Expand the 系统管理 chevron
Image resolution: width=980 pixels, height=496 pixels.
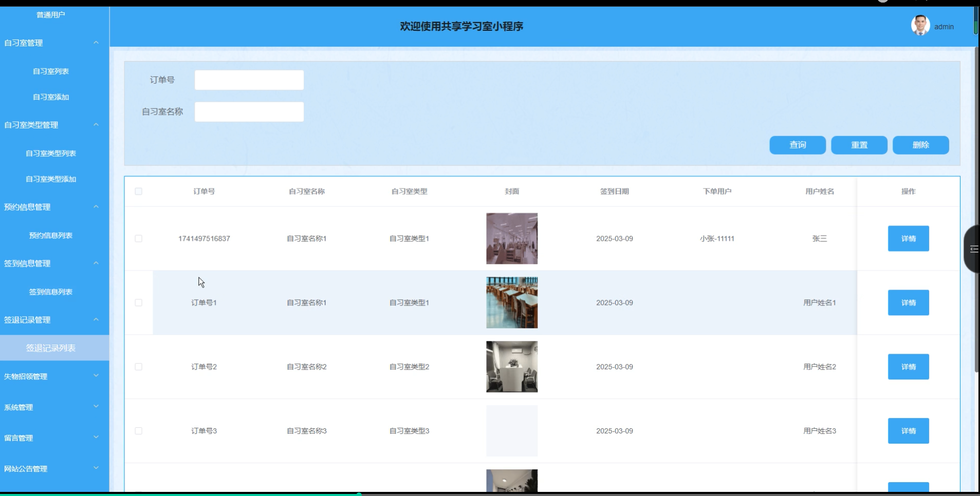96,407
